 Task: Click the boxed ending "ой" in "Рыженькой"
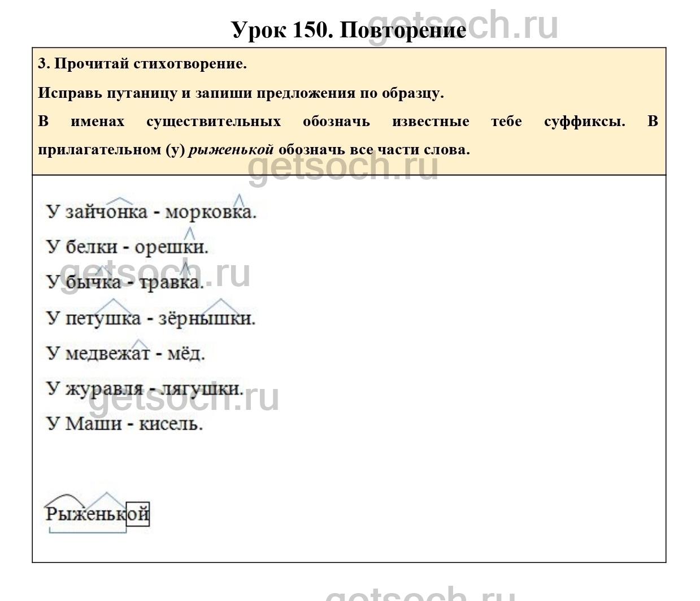click(x=137, y=514)
